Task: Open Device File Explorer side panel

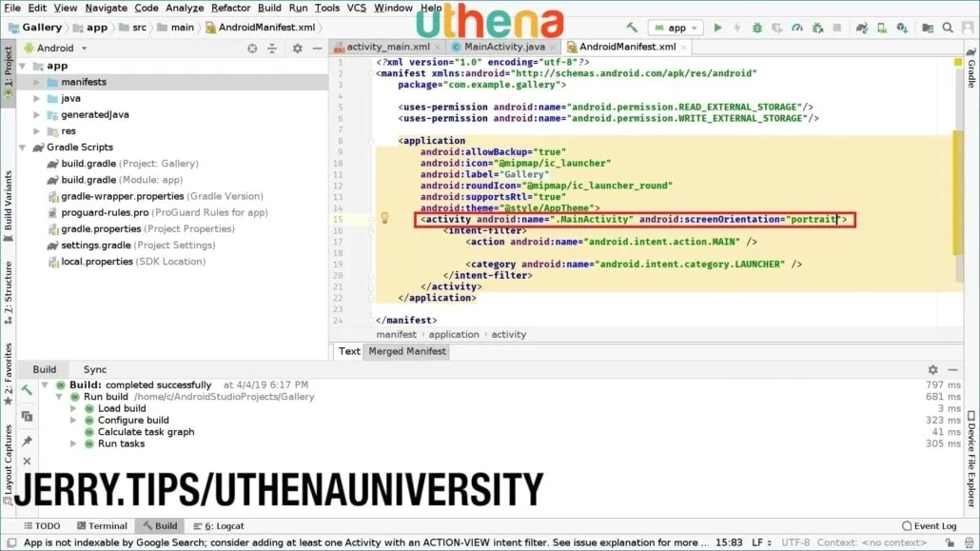Action: (971, 459)
